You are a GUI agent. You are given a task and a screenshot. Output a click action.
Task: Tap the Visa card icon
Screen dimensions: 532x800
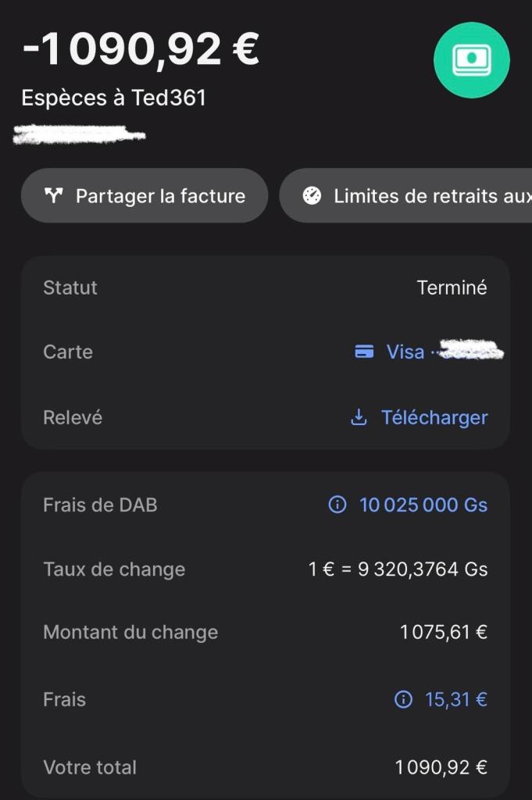point(364,352)
